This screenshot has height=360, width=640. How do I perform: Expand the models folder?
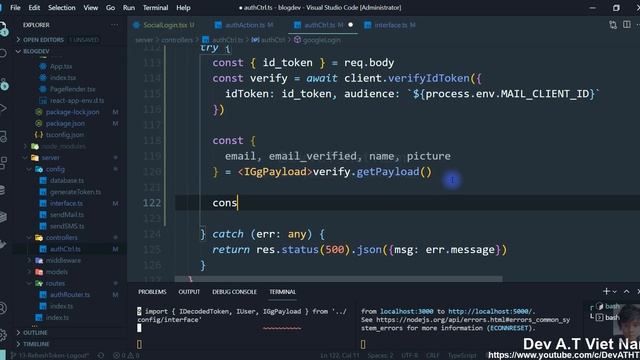tap(57, 272)
